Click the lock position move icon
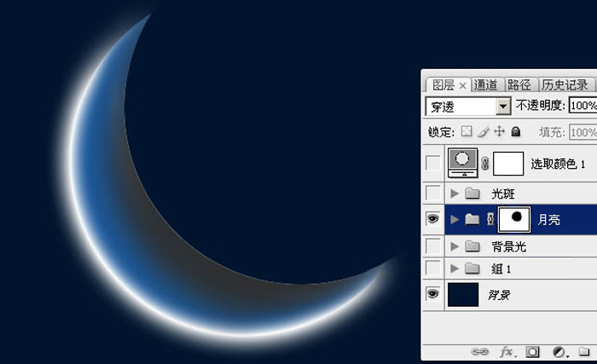This screenshot has width=597, height=364. tap(499, 132)
